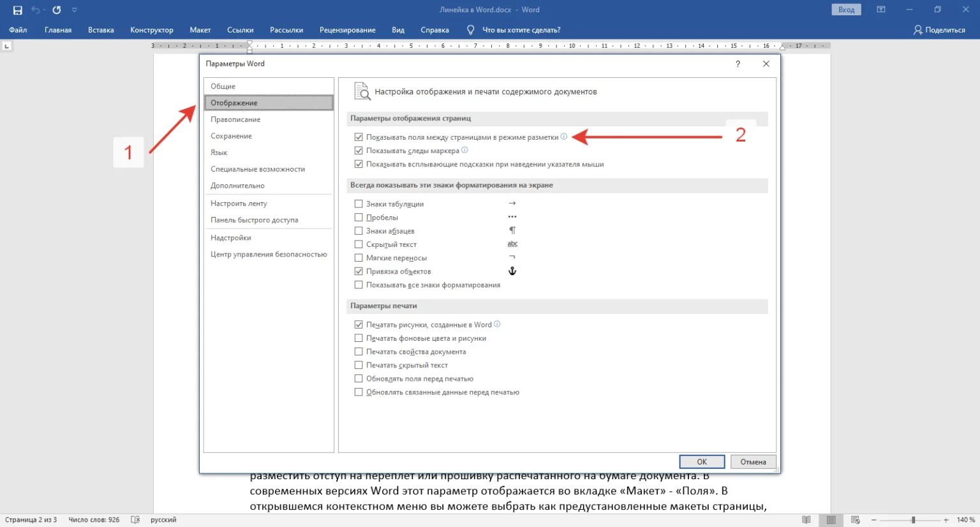Open the Макет ribbon tab

tap(200, 30)
